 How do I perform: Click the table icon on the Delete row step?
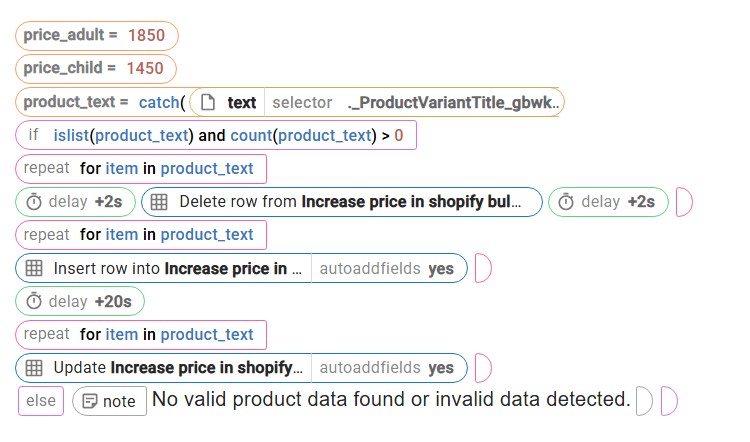pyautogui.click(x=159, y=202)
